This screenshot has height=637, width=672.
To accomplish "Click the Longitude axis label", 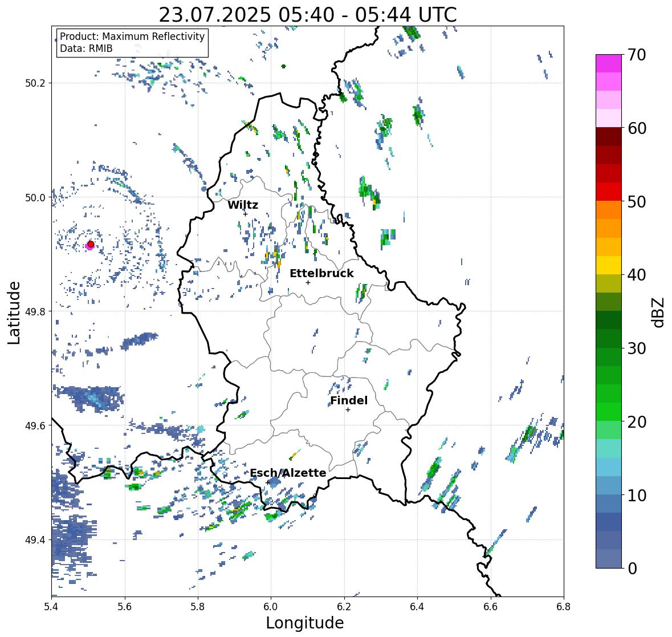I will (x=305, y=623).
